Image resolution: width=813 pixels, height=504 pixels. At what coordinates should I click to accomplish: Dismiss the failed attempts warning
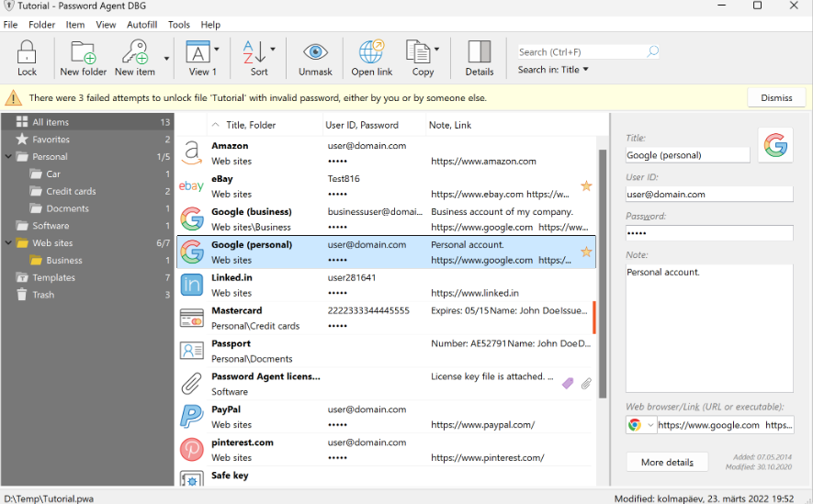click(775, 97)
